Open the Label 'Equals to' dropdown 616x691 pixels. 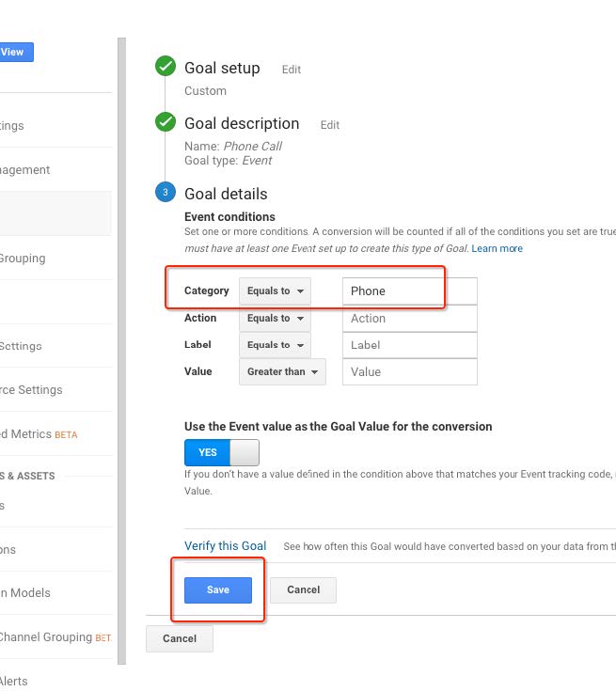(x=275, y=345)
